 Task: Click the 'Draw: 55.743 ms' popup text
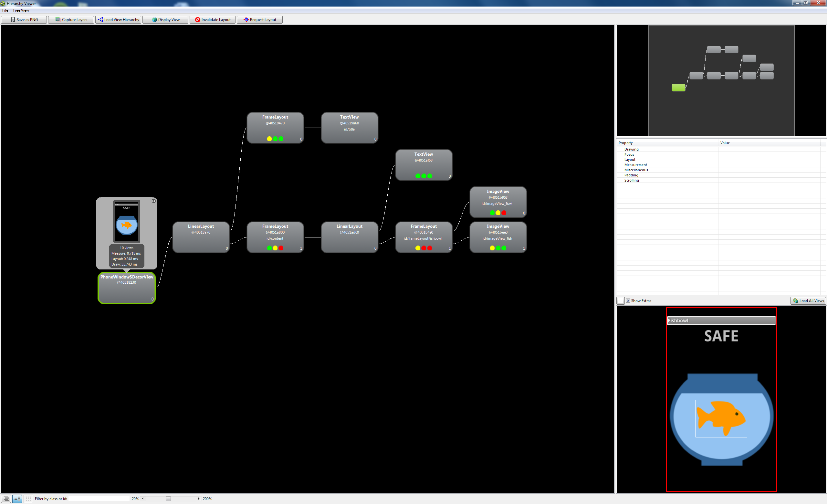pyautogui.click(x=124, y=265)
